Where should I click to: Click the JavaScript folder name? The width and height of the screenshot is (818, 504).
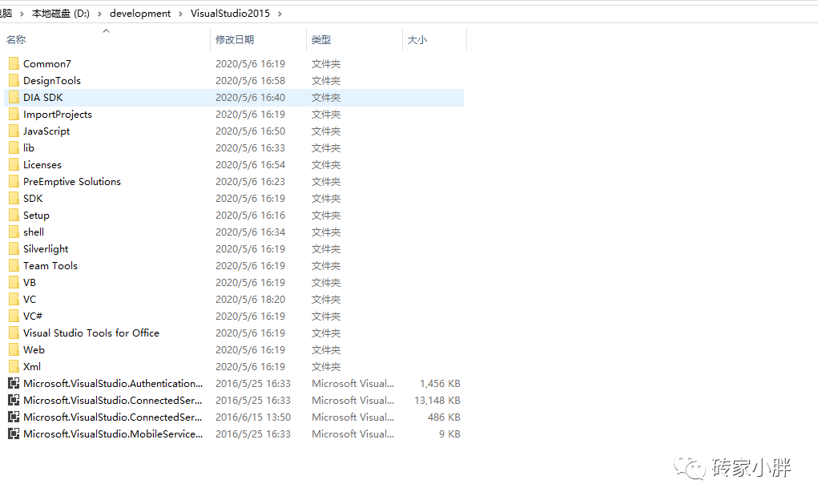click(46, 131)
